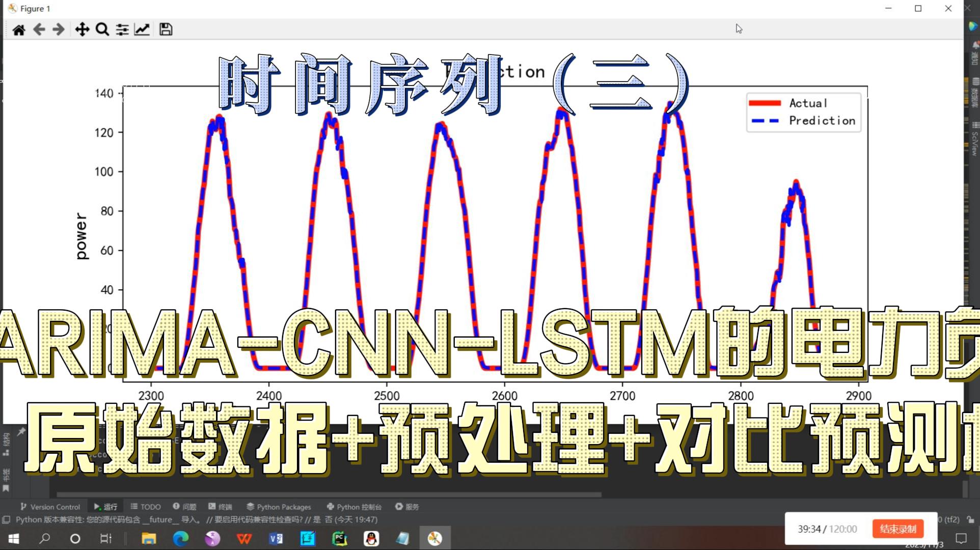Go back to the previous view
Viewport: 980px width, 550px height.
(x=39, y=30)
